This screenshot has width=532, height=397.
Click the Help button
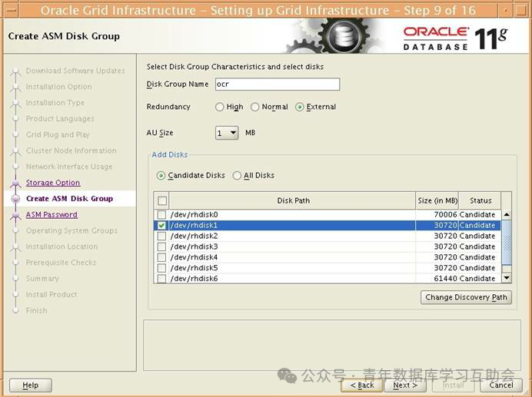click(31, 385)
